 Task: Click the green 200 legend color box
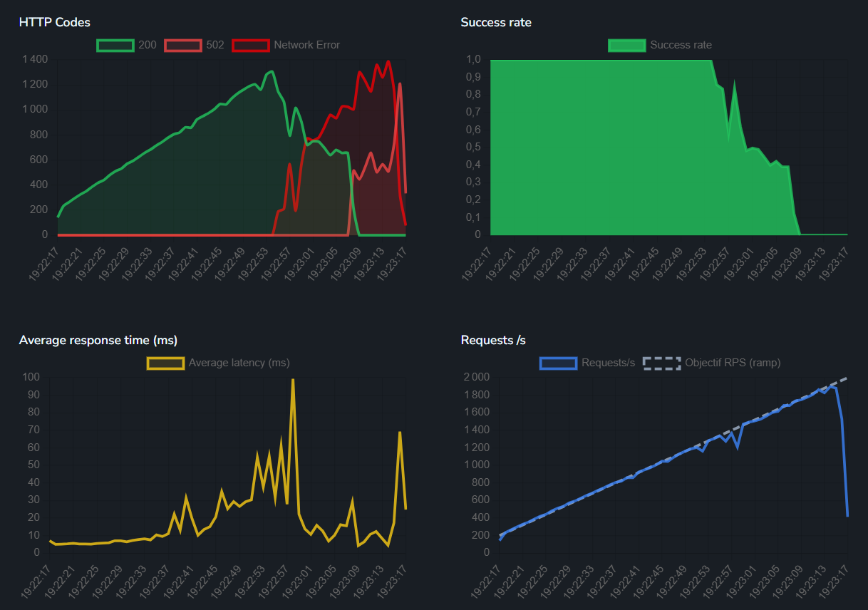click(x=115, y=45)
